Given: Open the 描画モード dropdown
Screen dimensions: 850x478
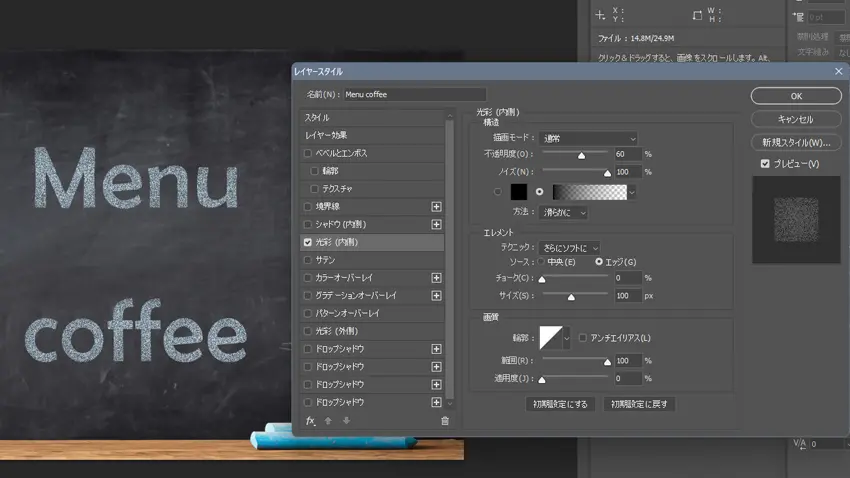Looking at the screenshot, I should coord(588,139).
